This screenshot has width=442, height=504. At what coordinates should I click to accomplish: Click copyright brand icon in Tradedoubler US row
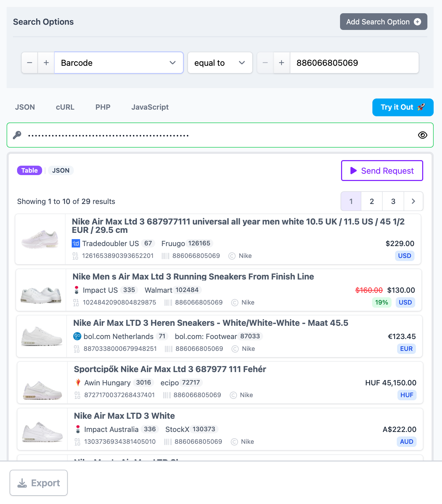coord(232,256)
